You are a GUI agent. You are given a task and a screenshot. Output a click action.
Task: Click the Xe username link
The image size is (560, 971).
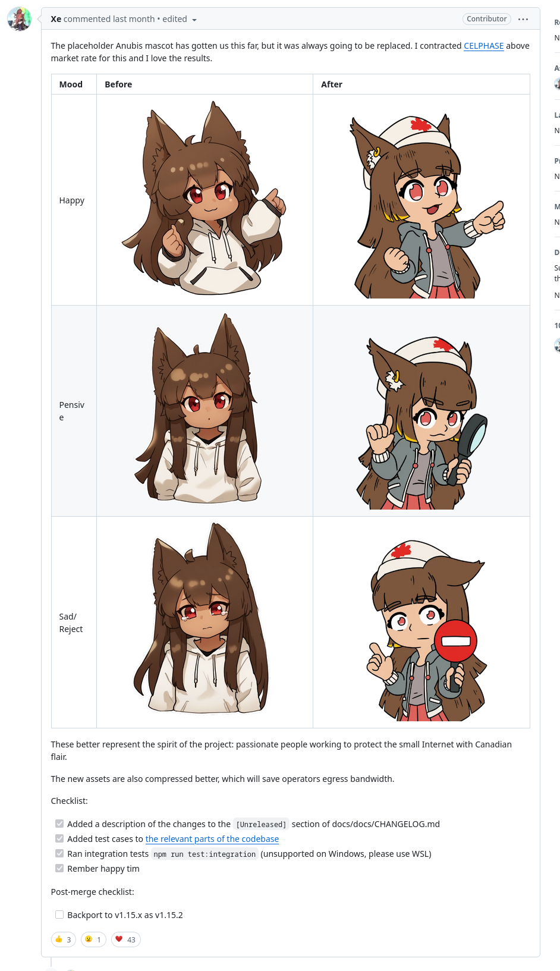[56, 19]
